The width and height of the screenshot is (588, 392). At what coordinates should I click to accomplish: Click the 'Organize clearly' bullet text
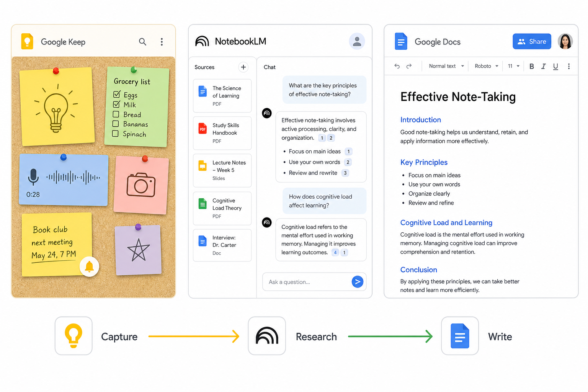429,194
